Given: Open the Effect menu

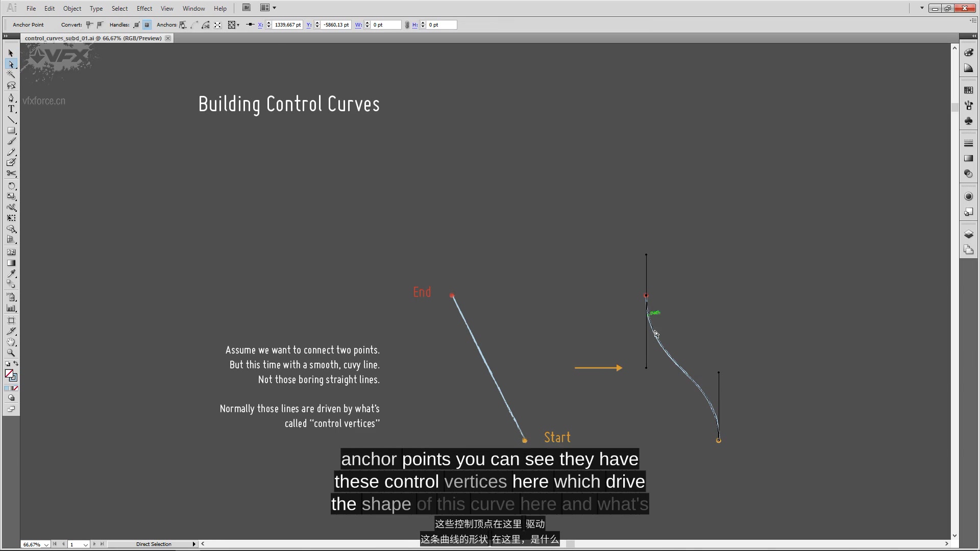Looking at the screenshot, I should click(x=144, y=8).
